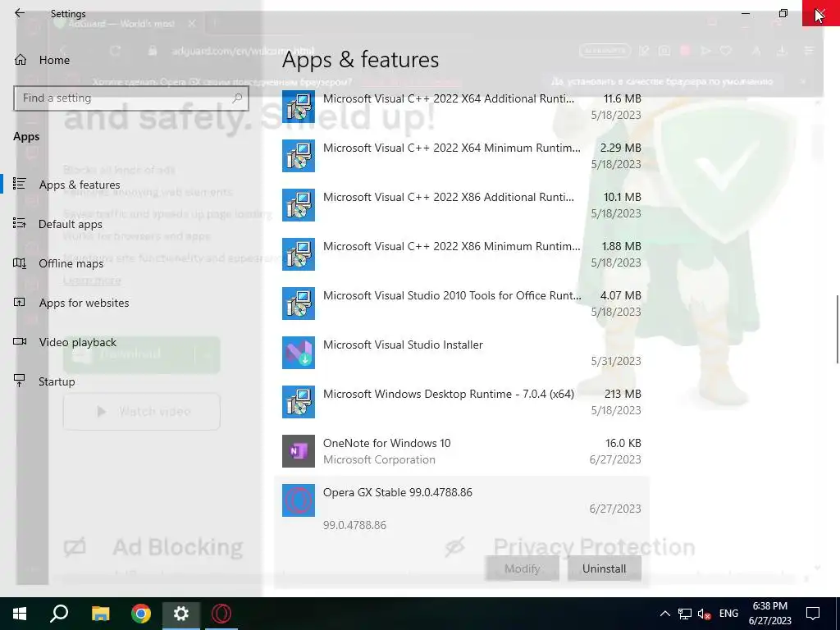The image size is (840, 630).
Task: Click the 5/31/2023 install date
Action: tap(616, 361)
